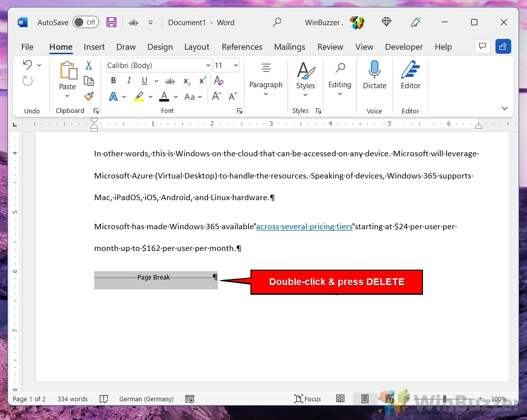Switch to the Developer tab
This screenshot has width=527, height=420.
[x=404, y=47]
